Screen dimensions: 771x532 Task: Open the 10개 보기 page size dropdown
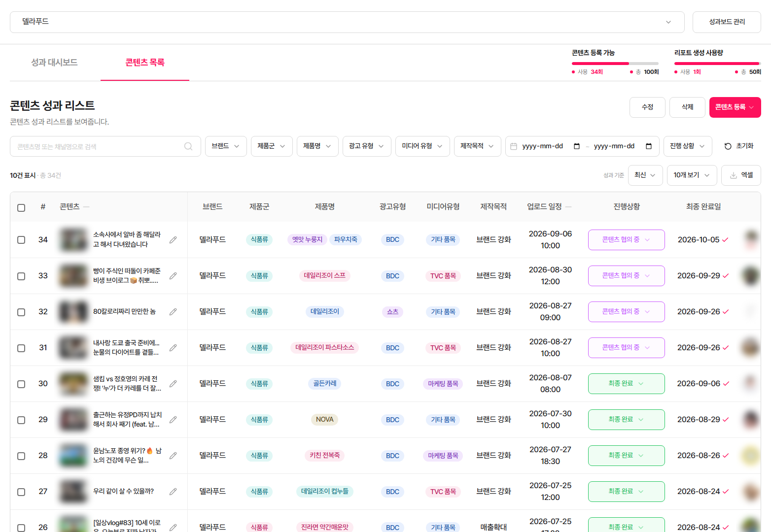coord(692,175)
